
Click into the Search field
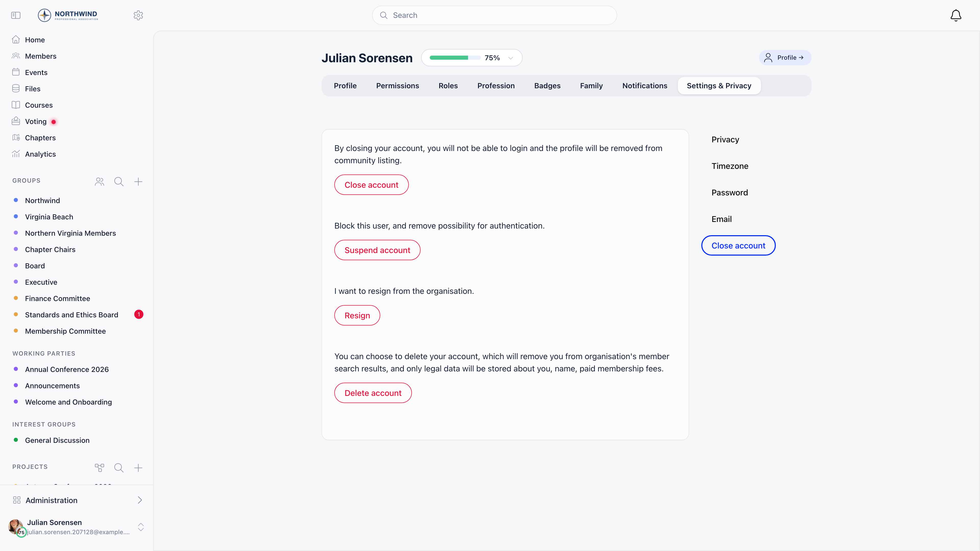coord(494,15)
